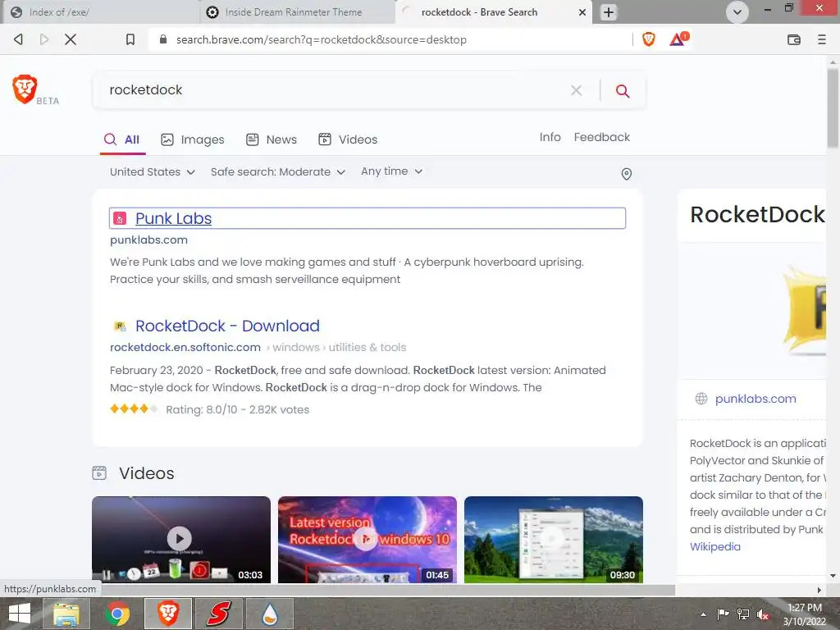The width and height of the screenshot is (840, 630).
Task: Open Brave Shields lion icon in address bar
Action: [x=648, y=39]
